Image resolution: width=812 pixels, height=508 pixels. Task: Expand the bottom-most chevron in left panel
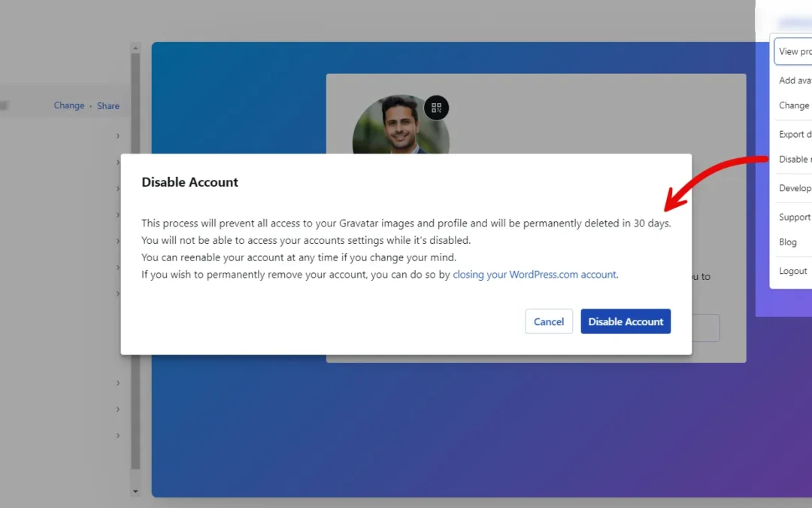point(118,436)
